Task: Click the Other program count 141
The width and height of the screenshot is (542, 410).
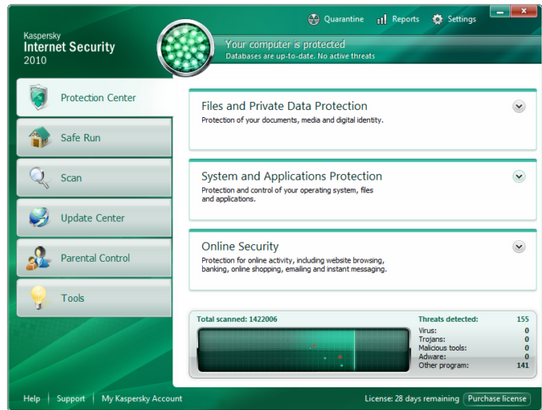Action: pos(523,365)
